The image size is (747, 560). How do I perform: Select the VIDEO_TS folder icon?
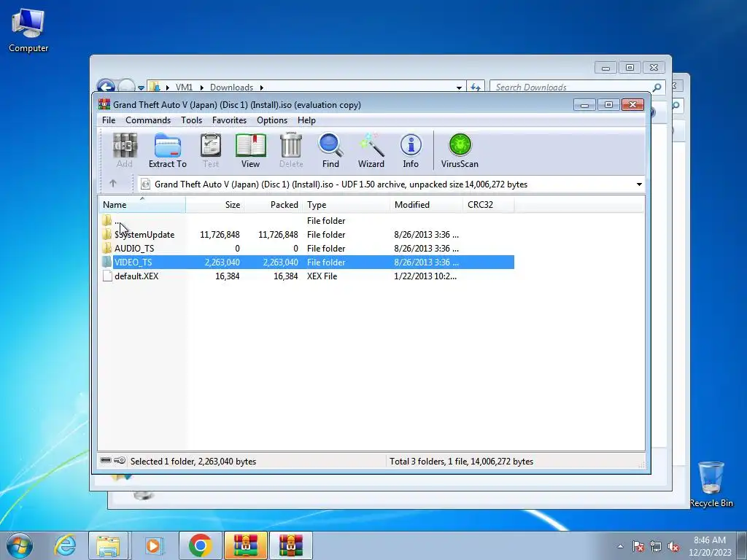point(107,262)
